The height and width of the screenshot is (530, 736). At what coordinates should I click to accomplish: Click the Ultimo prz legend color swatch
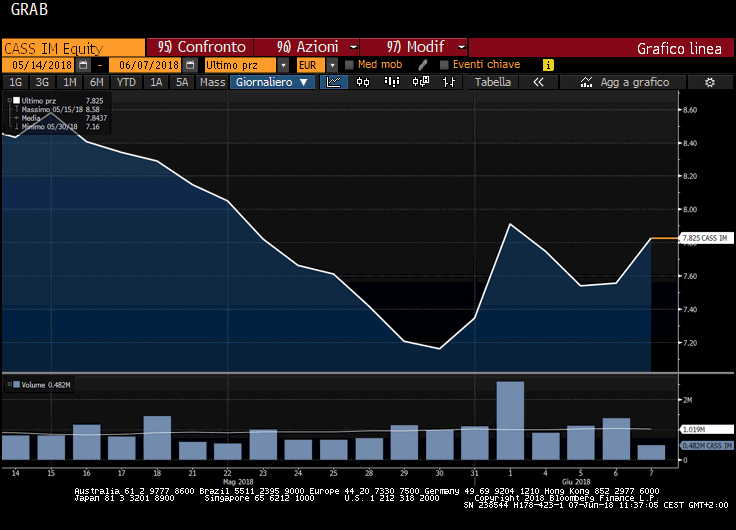tap(16, 101)
